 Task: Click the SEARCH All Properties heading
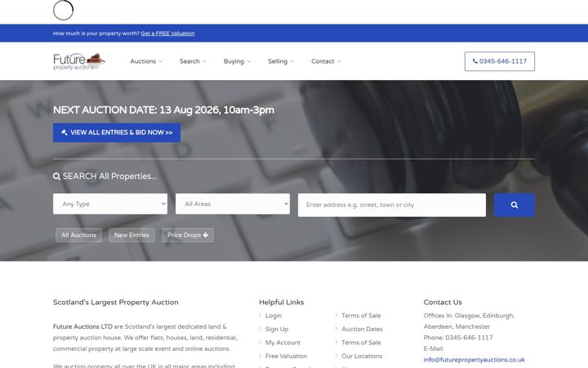tap(105, 177)
